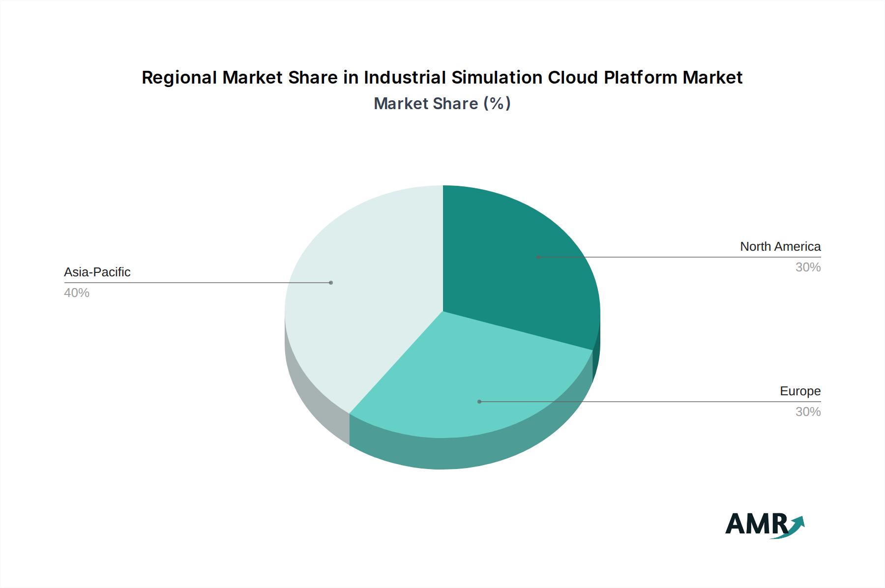Viewport: 885px width, 588px height.
Task: Click the Market Share (%) subtitle
Action: pos(442,103)
